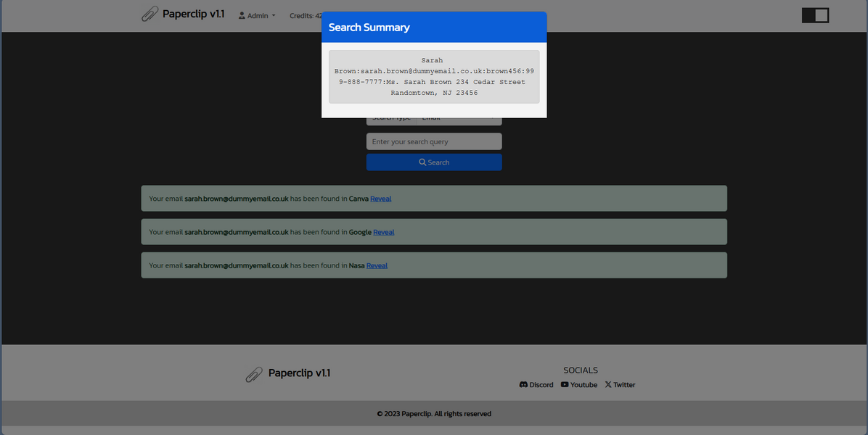Click the Admin user icon
The width and height of the screenshot is (868, 435).
242,15
